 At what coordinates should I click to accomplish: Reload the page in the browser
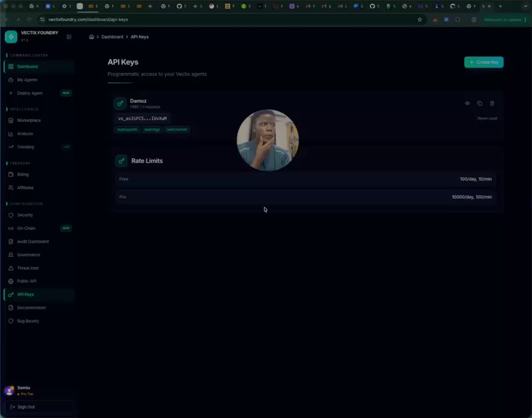point(30,20)
